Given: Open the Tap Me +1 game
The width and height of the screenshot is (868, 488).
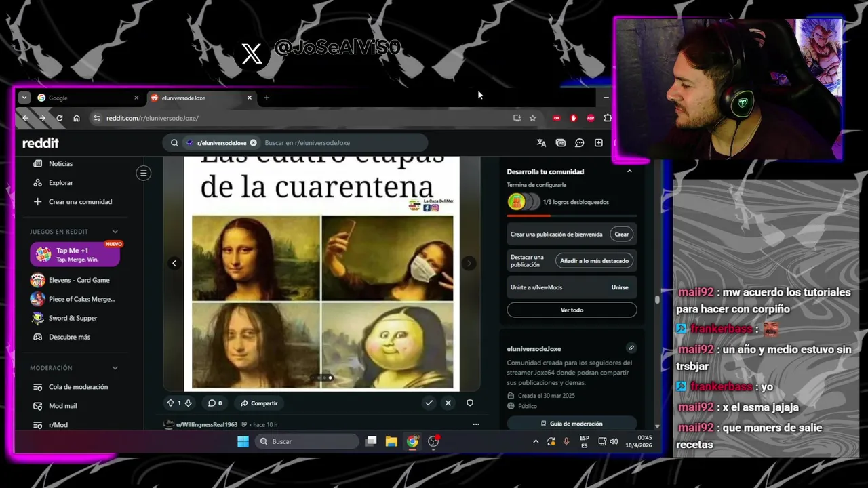Looking at the screenshot, I should (x=75, y=254).
